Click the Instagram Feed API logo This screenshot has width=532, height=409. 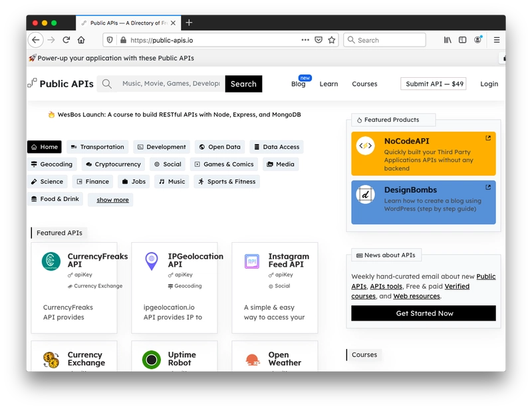click(x=252, y=261)
